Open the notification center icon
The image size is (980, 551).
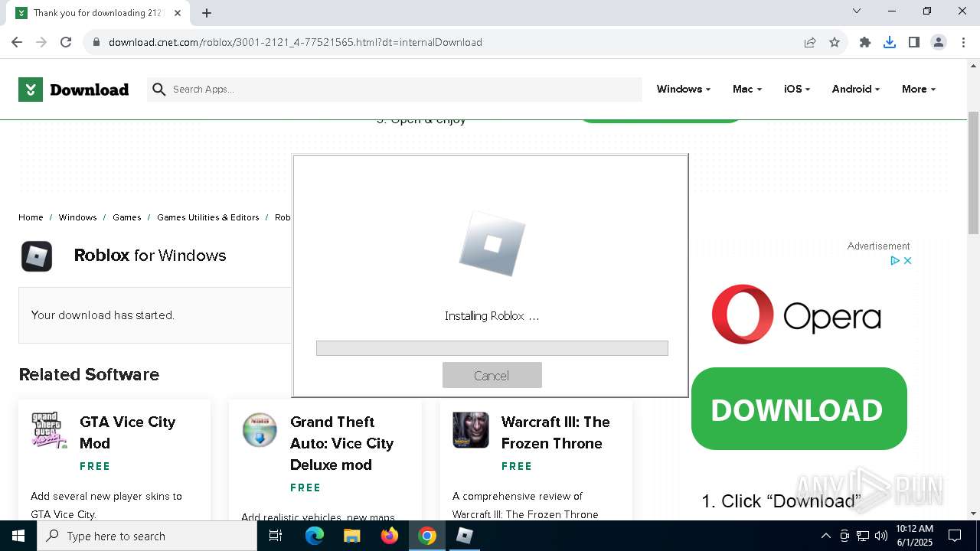click(955, 536)
